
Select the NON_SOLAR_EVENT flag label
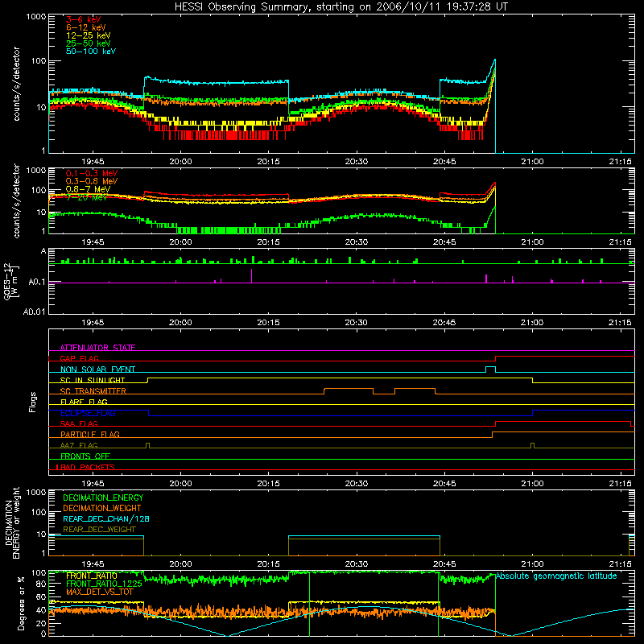pyautogui.click(x=97, y=369)
